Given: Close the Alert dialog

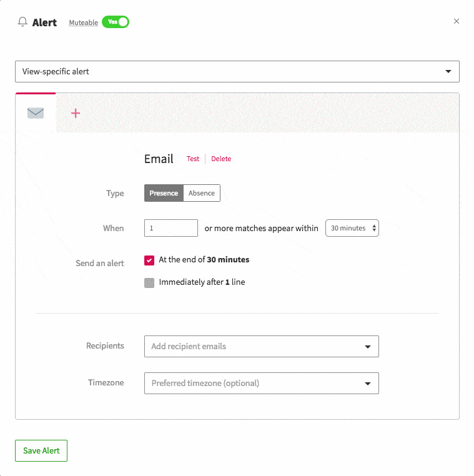Looking at the screenshot, I should coord(457,21).
